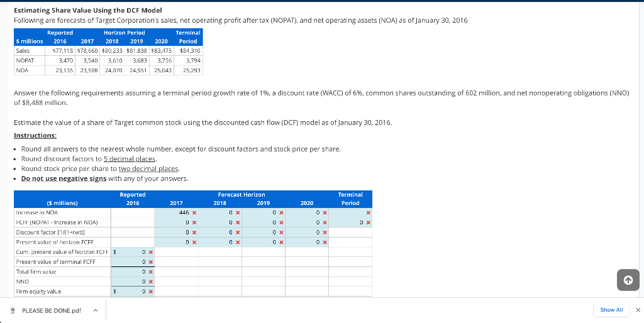
Task: Click "5 decimal places" underlined text
Action: [x=130, y=159]
